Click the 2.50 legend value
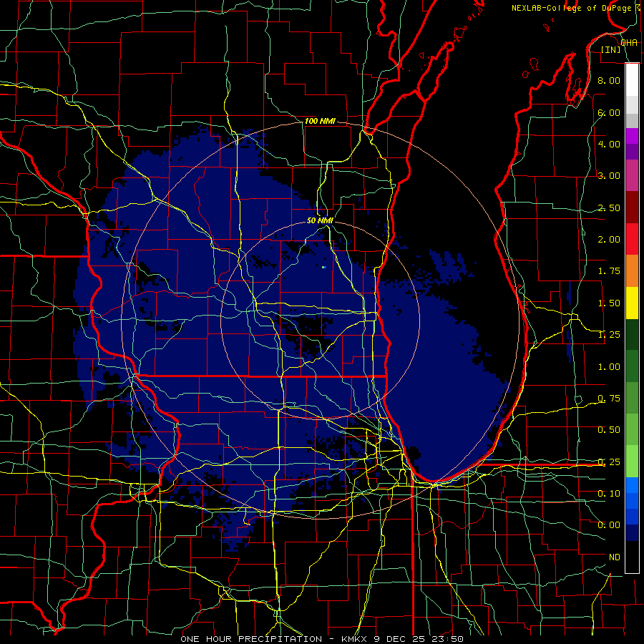644x644 pixels. 609,208
